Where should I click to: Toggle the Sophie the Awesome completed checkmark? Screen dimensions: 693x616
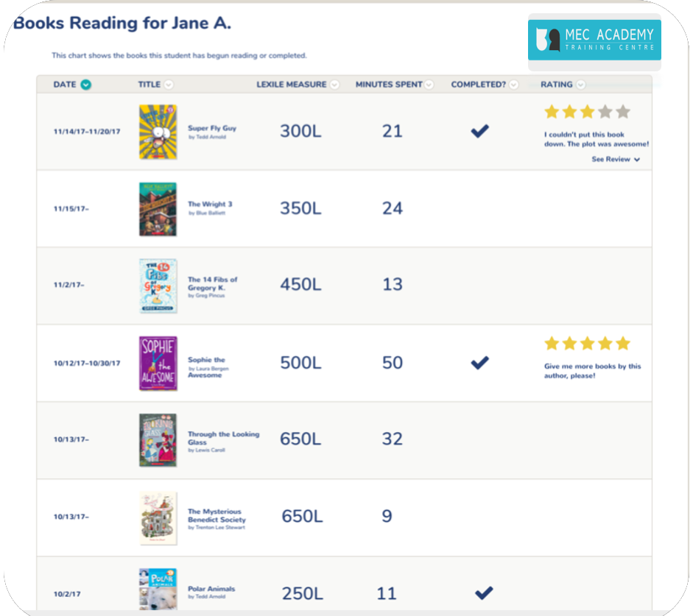pyautogui.click(x=479, y=363)
